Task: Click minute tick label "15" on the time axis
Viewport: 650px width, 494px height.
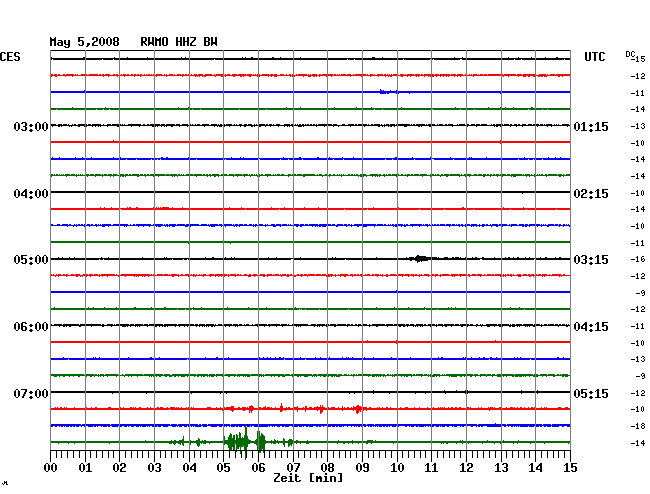Action: pyautogui.click(x=570, y=467)
